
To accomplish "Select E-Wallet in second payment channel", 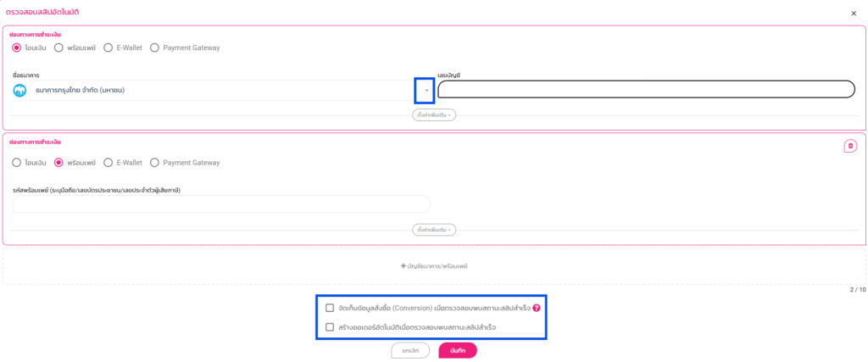I will point(108,162).
